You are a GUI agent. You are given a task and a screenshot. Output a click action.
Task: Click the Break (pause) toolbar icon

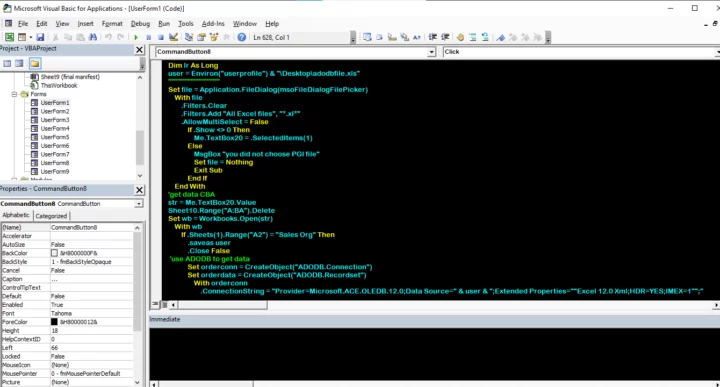coord(148,37)
